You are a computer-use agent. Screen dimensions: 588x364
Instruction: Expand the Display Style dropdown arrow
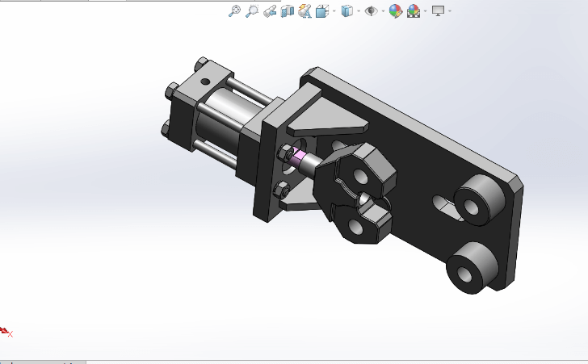point(357,11)
